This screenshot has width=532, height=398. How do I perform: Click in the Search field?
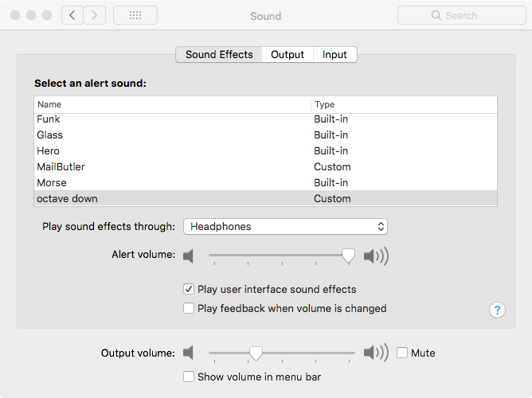(x=462, y=15)
